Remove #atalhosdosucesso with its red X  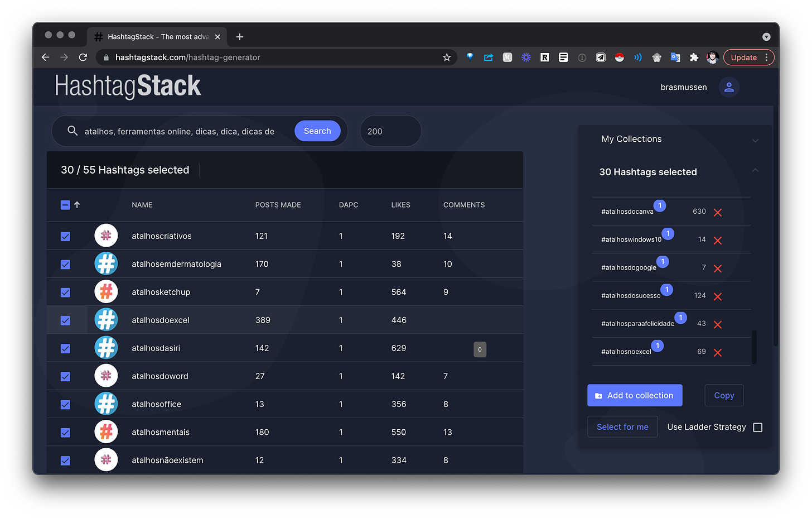[x=718, y=296]
